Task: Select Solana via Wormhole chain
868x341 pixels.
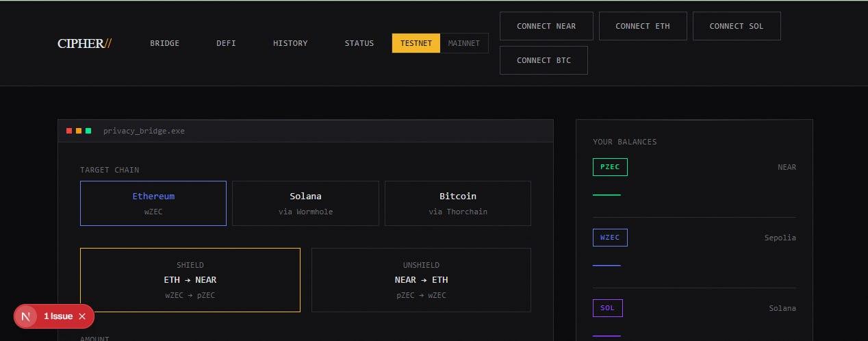Action: (x=305, y=203)
